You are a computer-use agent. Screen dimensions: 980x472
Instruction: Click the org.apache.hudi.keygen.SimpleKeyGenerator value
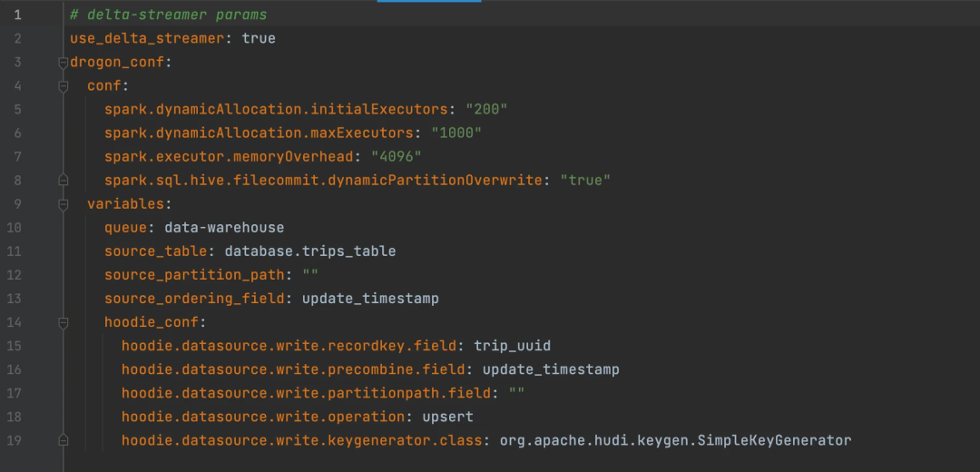pyautogui.click(x=676, y=440)
